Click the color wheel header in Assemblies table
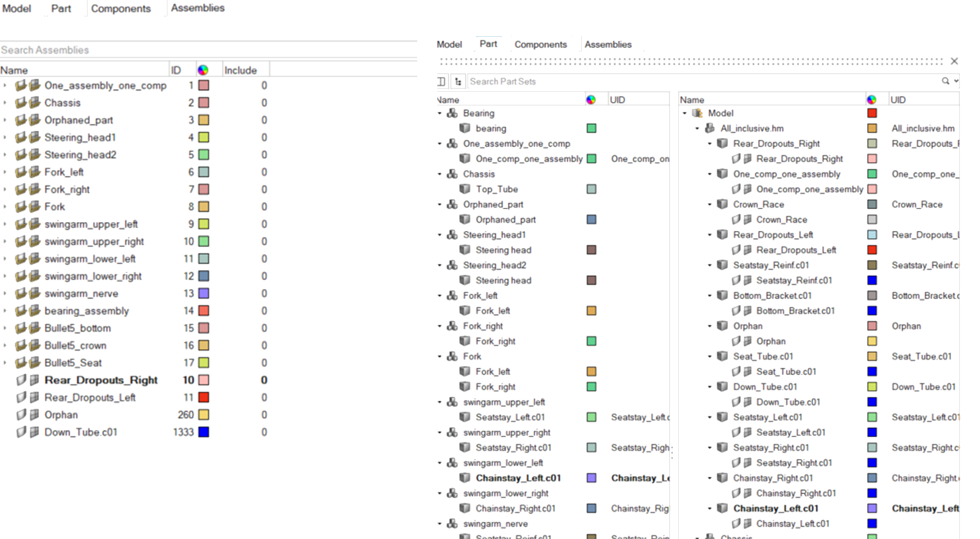The image size is (980, 539). coord(203,70)
